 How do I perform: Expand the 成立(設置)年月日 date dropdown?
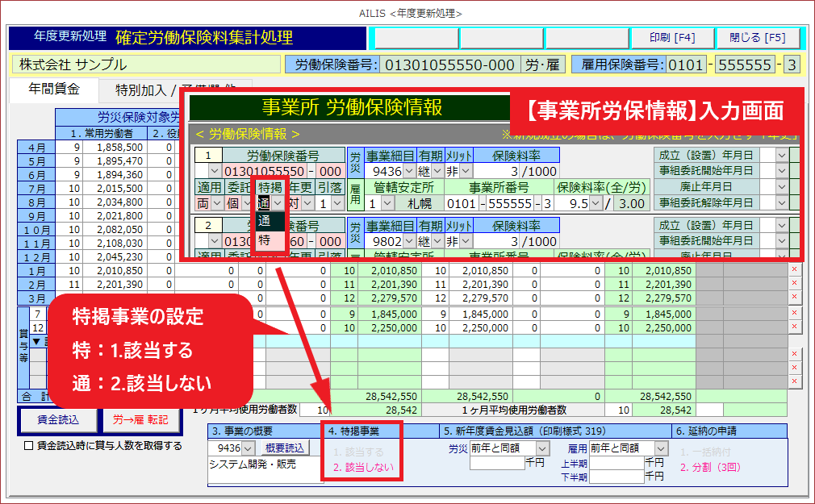coord(782,155)
